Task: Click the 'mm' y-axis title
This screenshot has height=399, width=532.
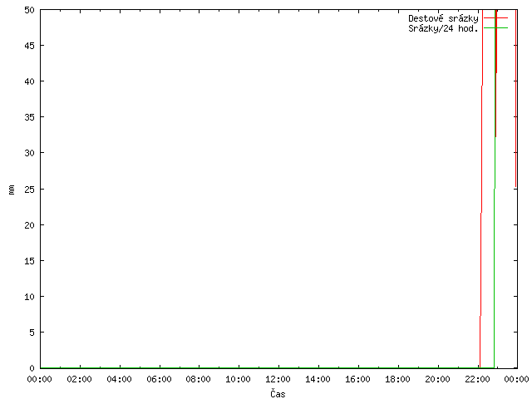Action: (12, 190)
